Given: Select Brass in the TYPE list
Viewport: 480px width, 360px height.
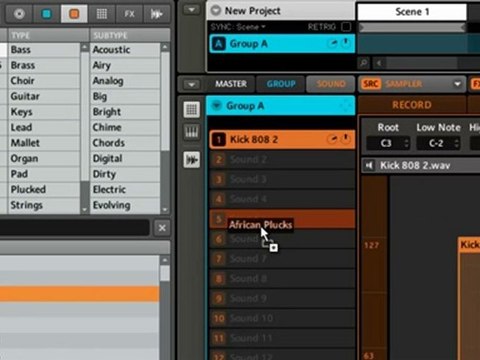Looking at the screenshot, I should coord(44,65).
